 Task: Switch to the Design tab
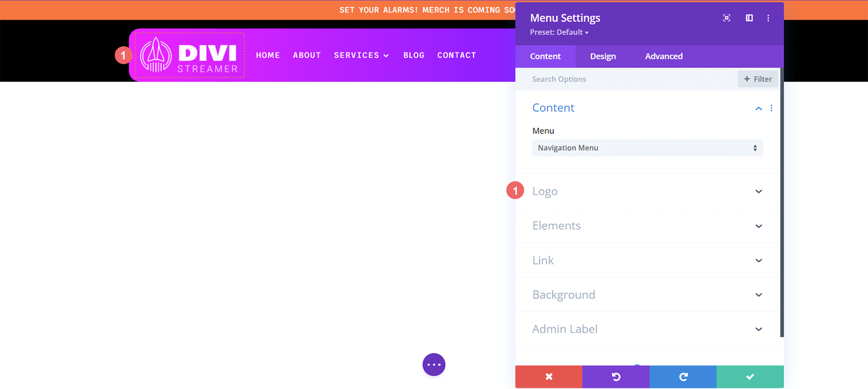pyautogui.click(x=603, y=56)
